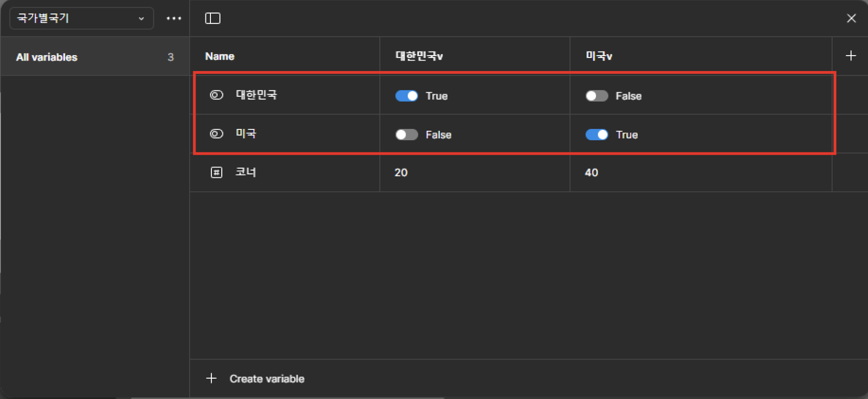Turn off 대한민국 toggle in 대한민국v mode
The image size is (868, 399).
[406, 96]
